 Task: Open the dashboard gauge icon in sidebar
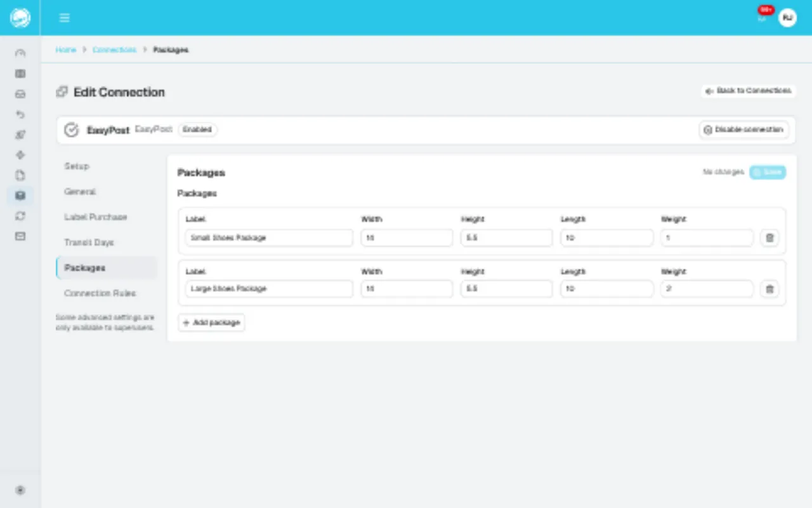point(20,53)
